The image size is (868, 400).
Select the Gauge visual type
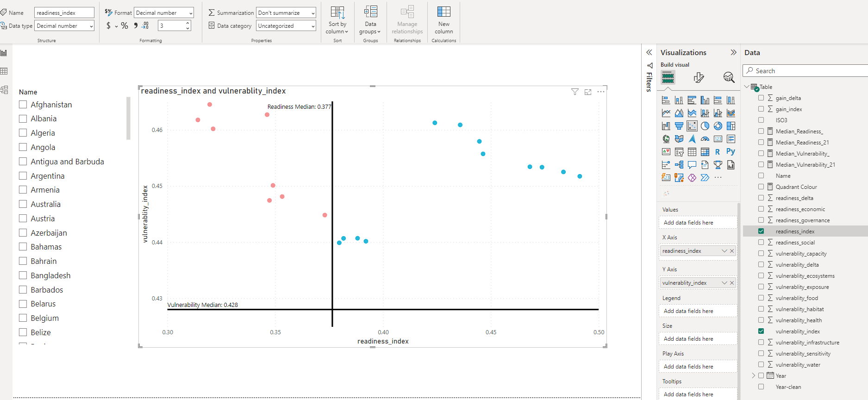(705, 139)
